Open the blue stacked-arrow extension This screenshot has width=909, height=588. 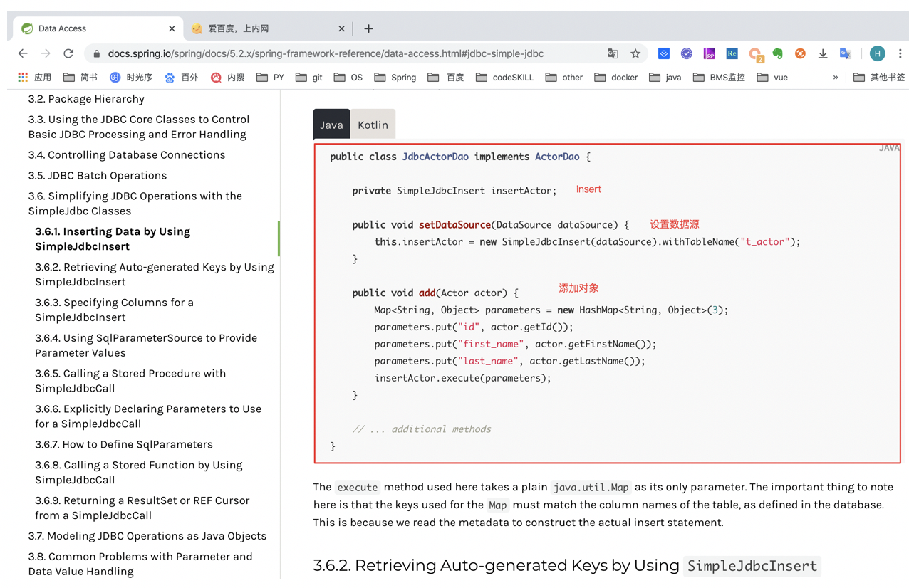pyautogui.click(x=663, y=53)
